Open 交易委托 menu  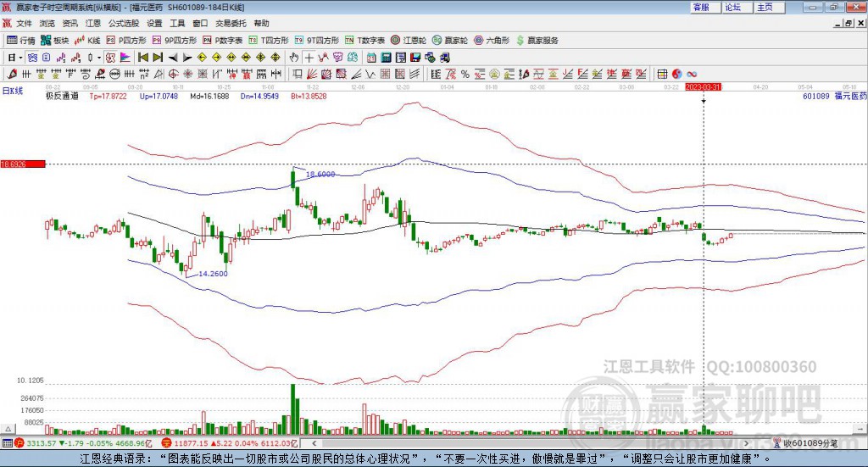pyautogui.click(x=231, y=23)
